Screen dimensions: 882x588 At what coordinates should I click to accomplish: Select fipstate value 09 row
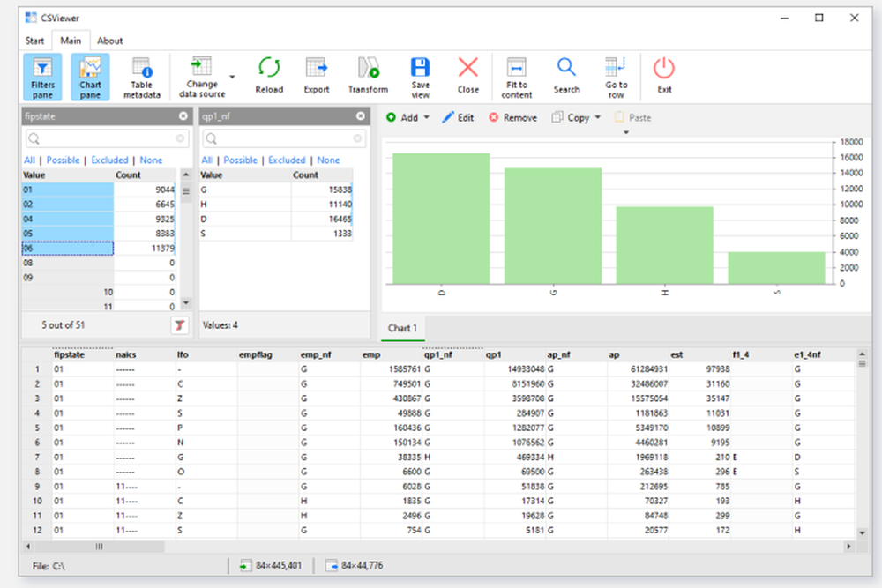(99, 277)
